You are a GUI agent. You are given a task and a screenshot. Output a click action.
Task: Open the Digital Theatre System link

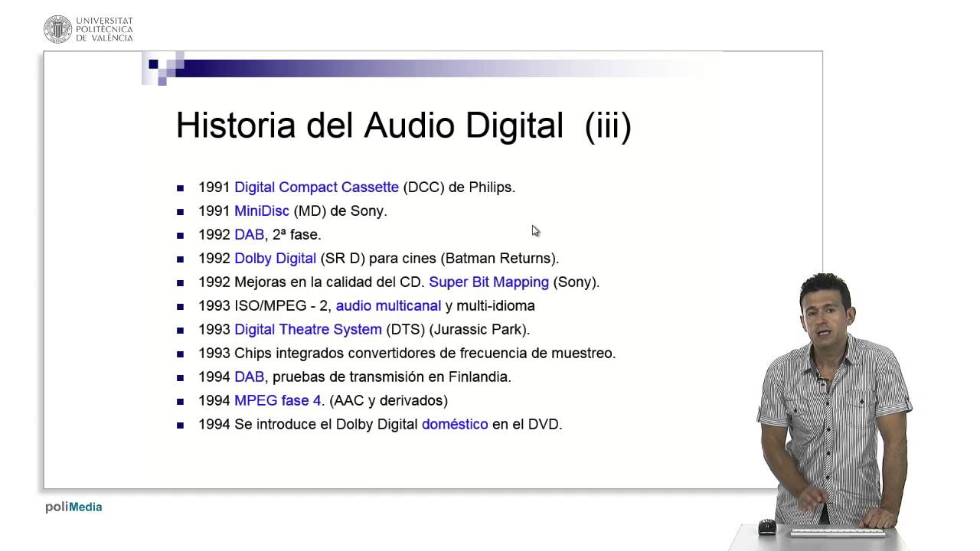pos(308,330)
